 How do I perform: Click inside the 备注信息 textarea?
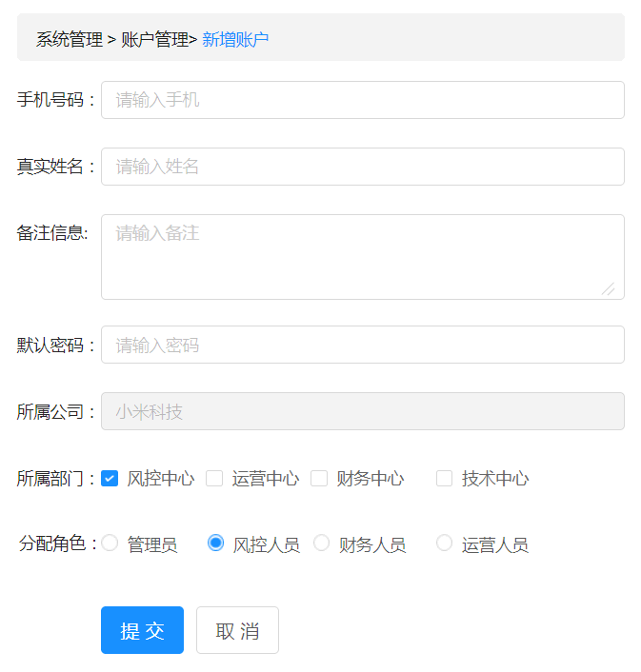point(362,256)
